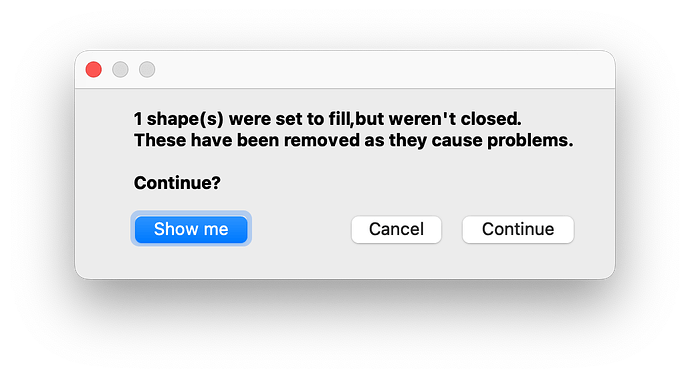Click the word "closed" in the first line

point(488,119)
